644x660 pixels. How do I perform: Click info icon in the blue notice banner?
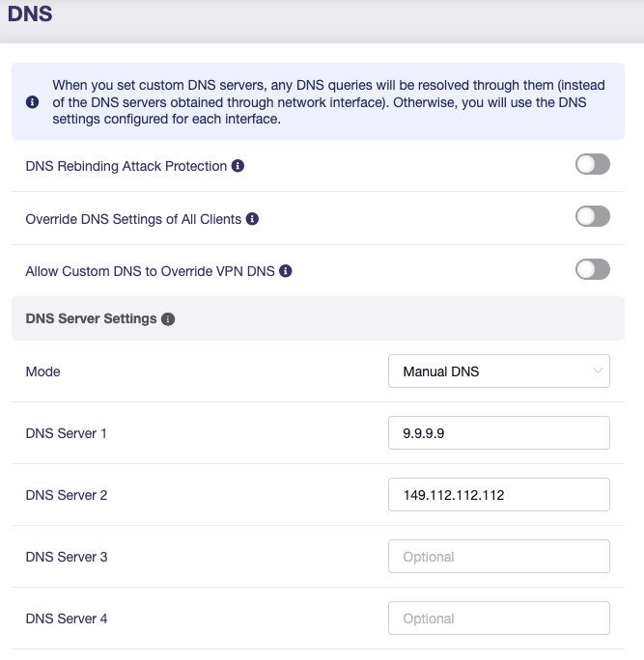[x=33, y=102]
